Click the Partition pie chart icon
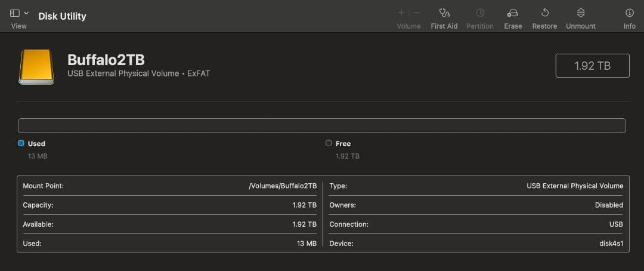The height and width of the screenshot is (271, 644). click(480, 13)
